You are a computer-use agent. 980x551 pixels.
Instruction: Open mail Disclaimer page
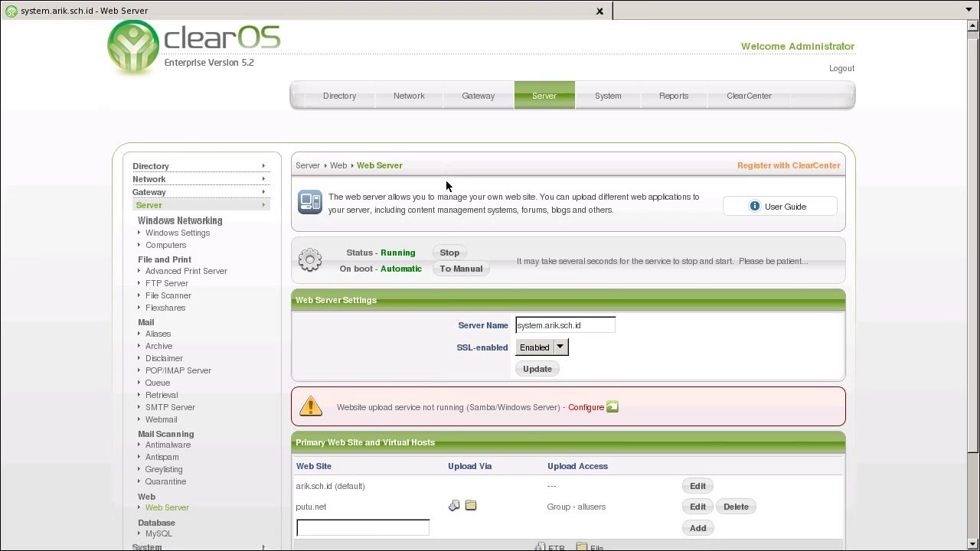coord(164,358)
